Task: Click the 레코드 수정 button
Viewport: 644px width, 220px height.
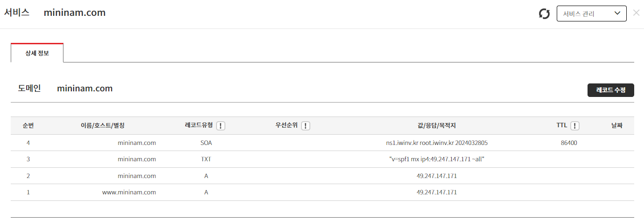Action: click(610, 90)
